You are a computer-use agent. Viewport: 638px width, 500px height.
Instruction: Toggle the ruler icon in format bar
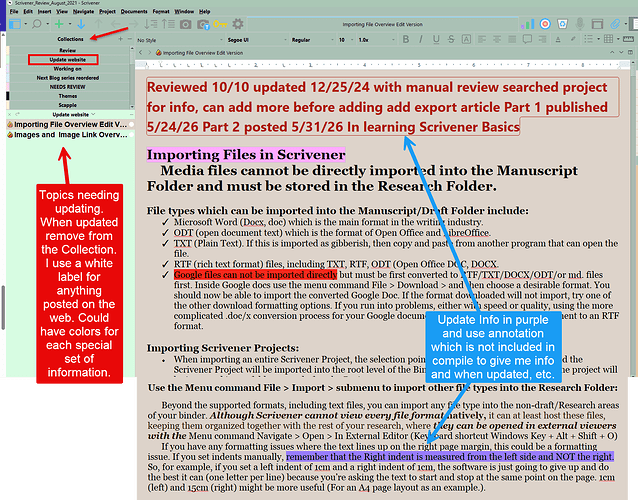click(x=628, y=39)
